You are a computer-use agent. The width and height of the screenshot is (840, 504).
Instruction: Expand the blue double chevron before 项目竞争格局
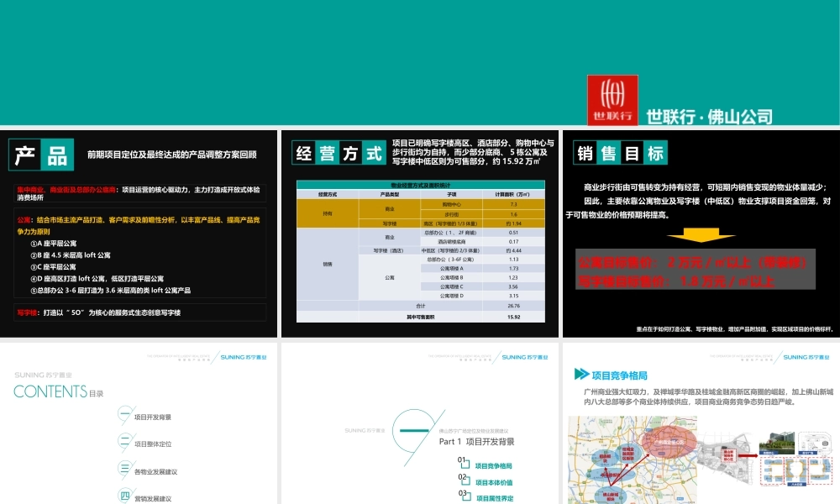click(x=580, y=374)
